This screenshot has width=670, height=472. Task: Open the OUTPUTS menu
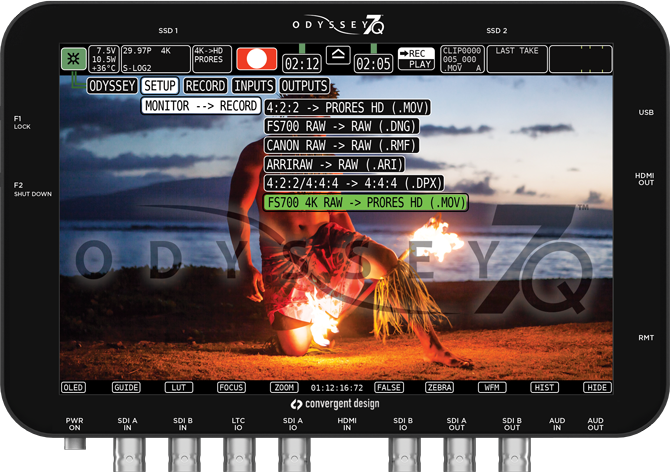305,86
